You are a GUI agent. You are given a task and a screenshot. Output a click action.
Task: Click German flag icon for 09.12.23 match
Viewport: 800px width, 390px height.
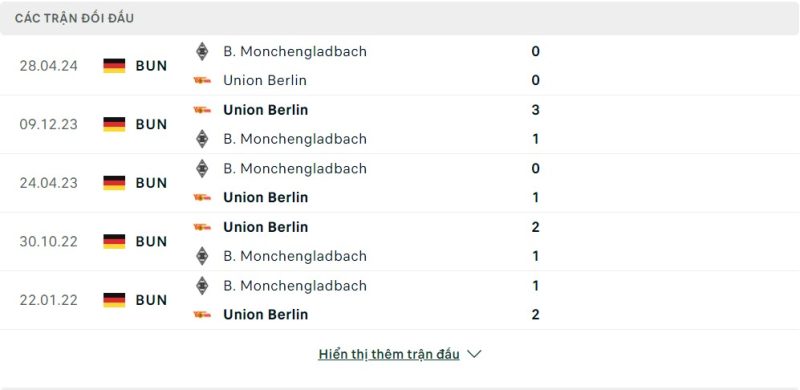click(x=114, y=124)
